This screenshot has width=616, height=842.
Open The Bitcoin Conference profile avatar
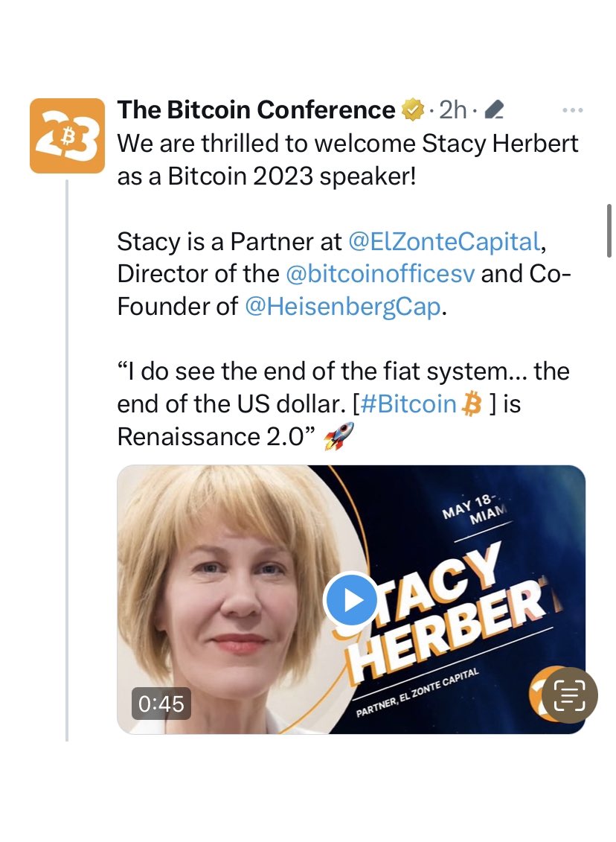tap(67, 135)
